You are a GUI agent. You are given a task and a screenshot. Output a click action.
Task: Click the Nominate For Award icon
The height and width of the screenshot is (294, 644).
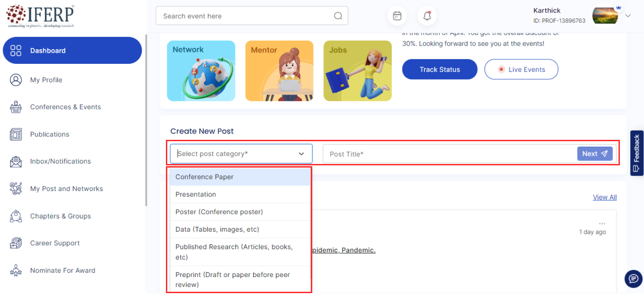point(16,270)
